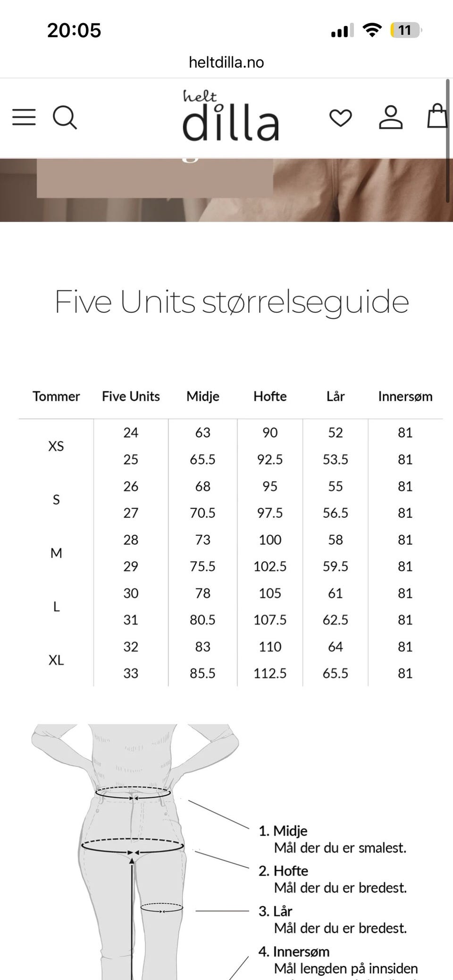This screenshot has width=453, height=980.
Task: Select the Innersøm column header
Action: 405,396
